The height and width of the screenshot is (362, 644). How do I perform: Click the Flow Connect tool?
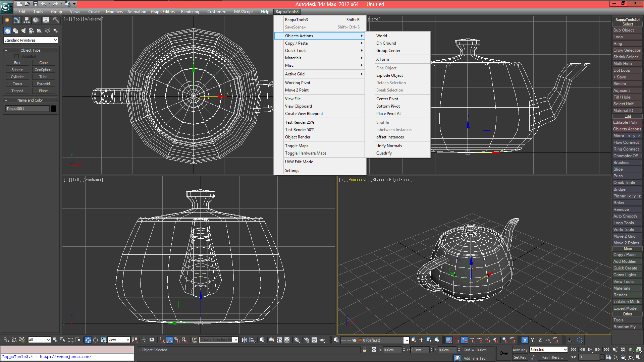pyautogui.click(x=627, y=142)
